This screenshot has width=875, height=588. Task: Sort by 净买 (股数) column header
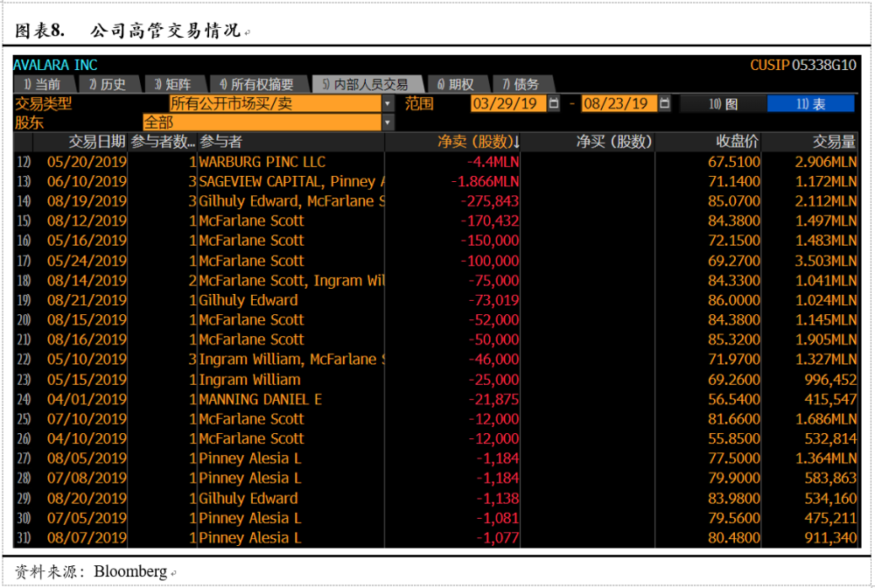pos(614,142)
